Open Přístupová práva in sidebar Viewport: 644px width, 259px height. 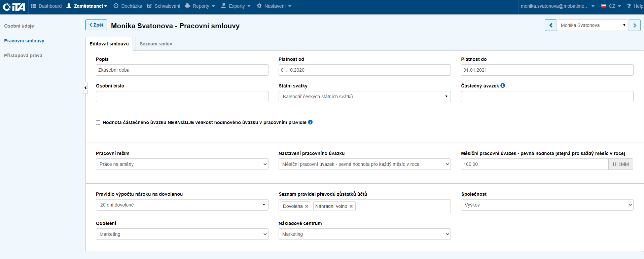tap(23, 55)
